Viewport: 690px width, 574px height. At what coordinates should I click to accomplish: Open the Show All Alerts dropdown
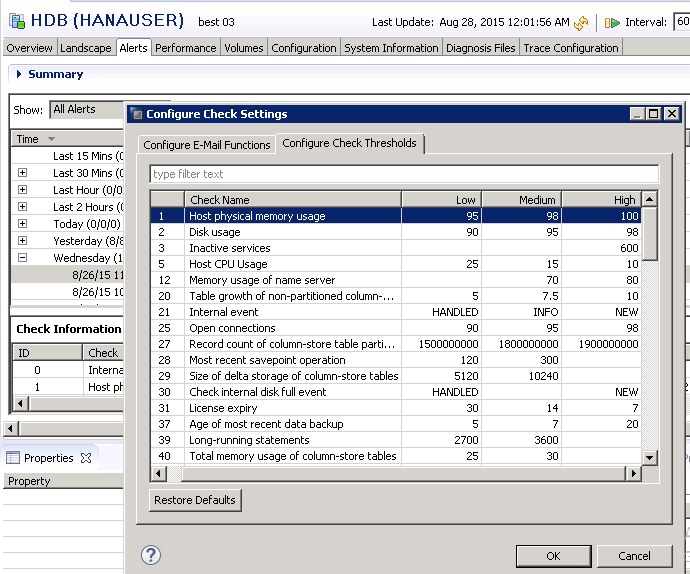click(85, 109)
